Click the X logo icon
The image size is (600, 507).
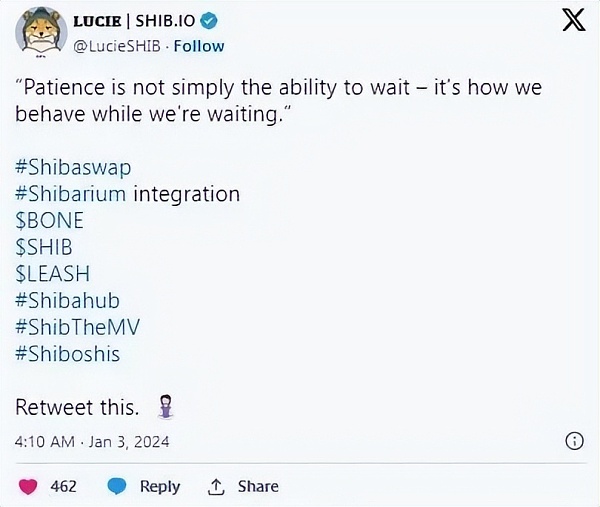point(573,21)
